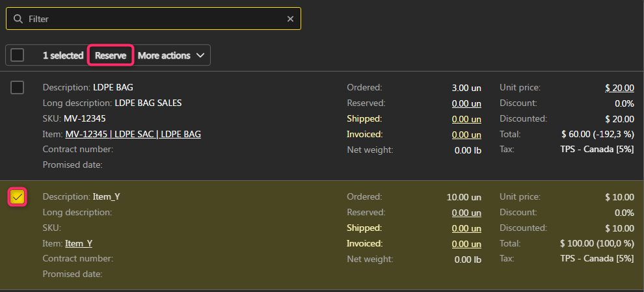This screenshot has width=644, height=292.
Task: Check the LDPE BAG line checkbox
Action: [x=18, y=87]
